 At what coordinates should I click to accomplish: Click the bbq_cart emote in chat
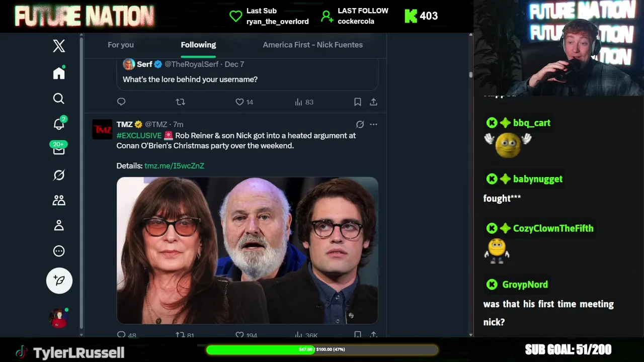508,145
